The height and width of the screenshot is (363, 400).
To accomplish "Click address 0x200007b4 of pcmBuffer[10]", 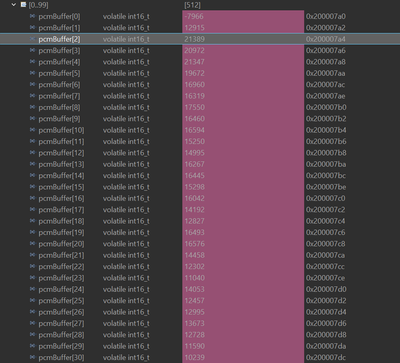I will 326,130.
